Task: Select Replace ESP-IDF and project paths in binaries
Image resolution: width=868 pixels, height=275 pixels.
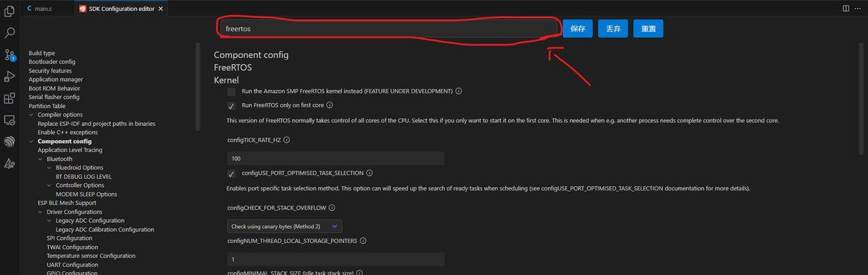Action: click(96, 124)
